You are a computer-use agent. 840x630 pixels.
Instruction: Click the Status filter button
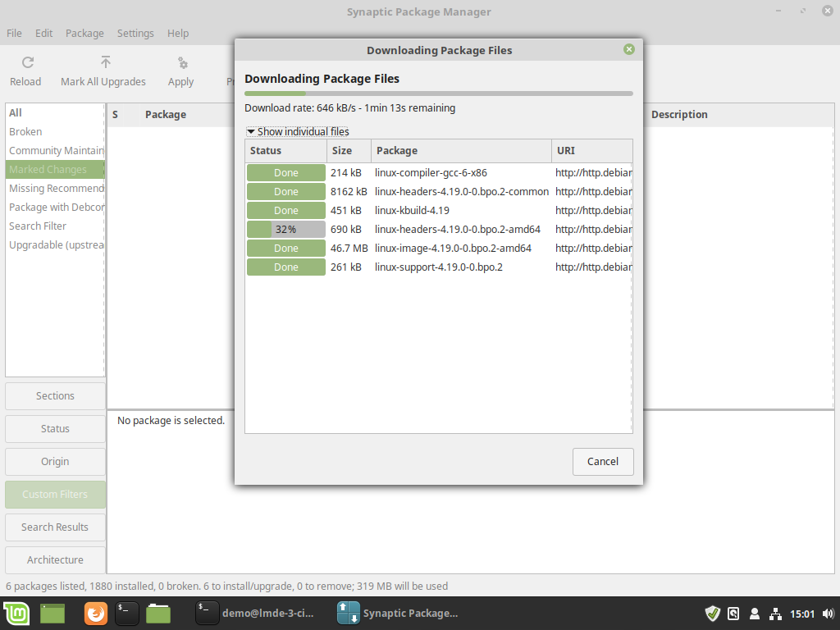coord(55,428)
